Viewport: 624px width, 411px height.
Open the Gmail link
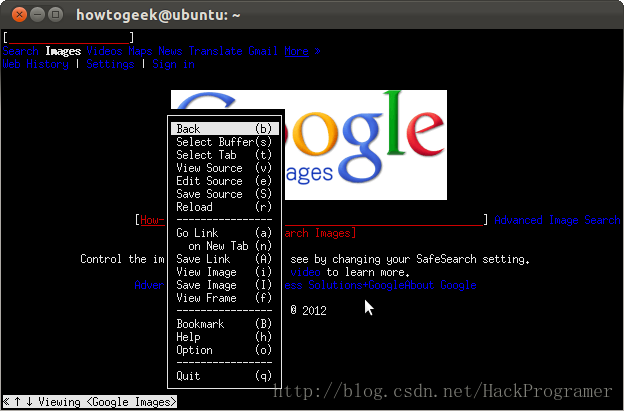tap(263, 51)
